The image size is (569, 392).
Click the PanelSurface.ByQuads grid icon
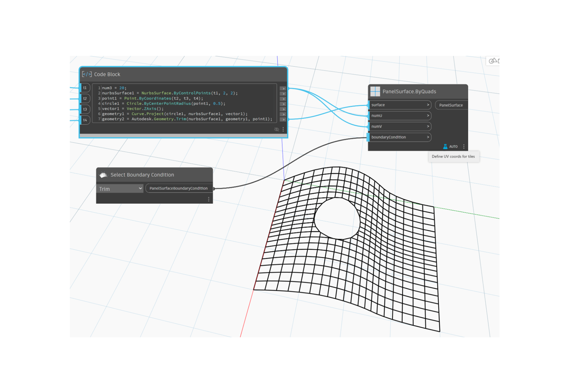click(375, 91)
